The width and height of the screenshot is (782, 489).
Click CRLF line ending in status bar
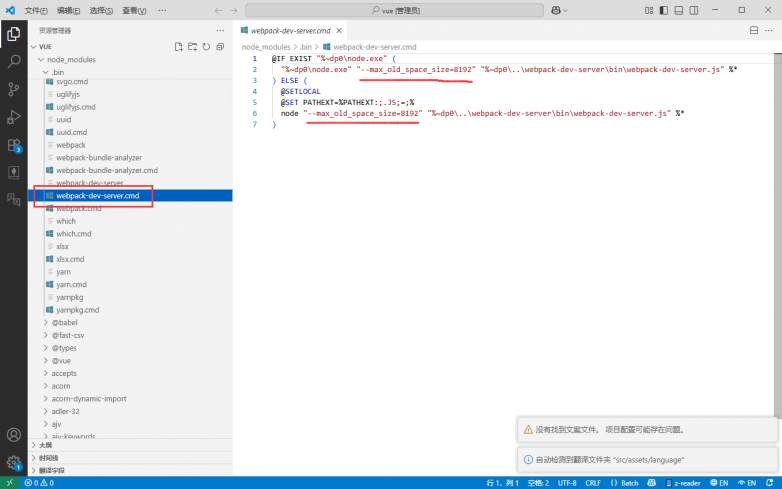tap(593, 482)
